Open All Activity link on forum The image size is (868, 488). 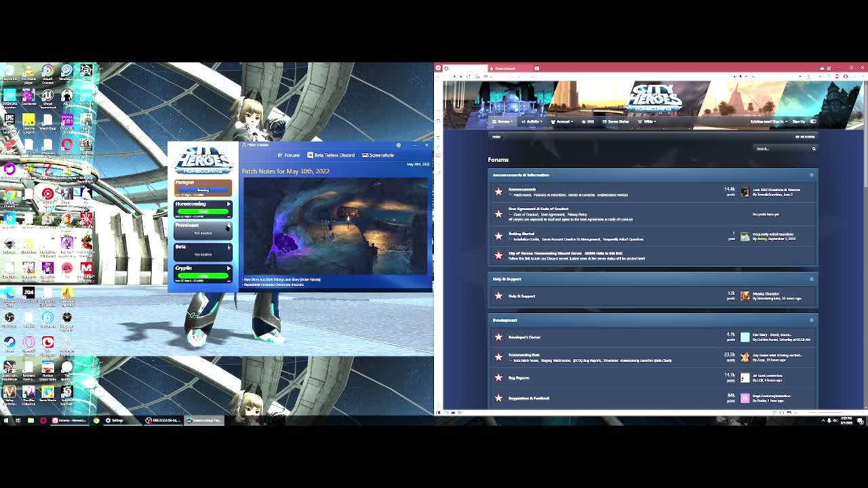click(x=805, y=137)
